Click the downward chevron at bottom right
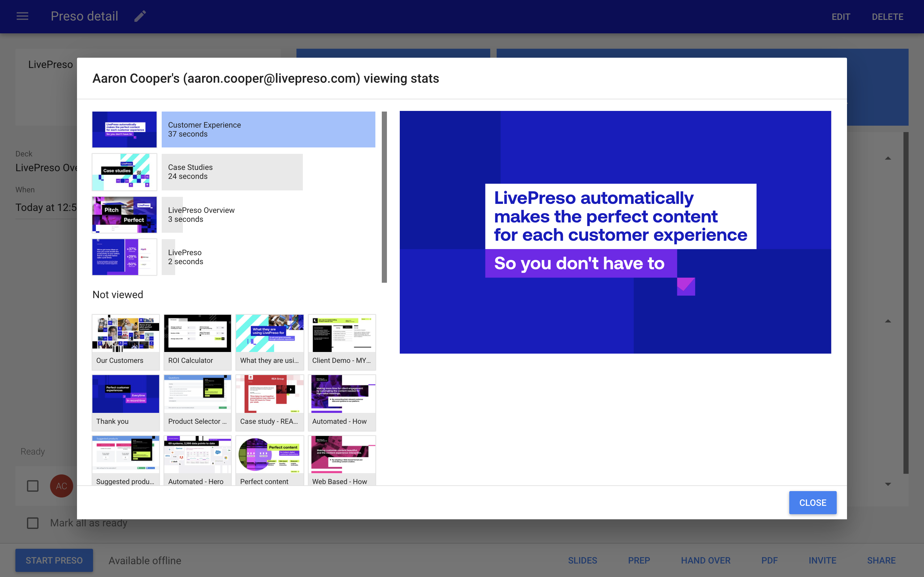 888,484
